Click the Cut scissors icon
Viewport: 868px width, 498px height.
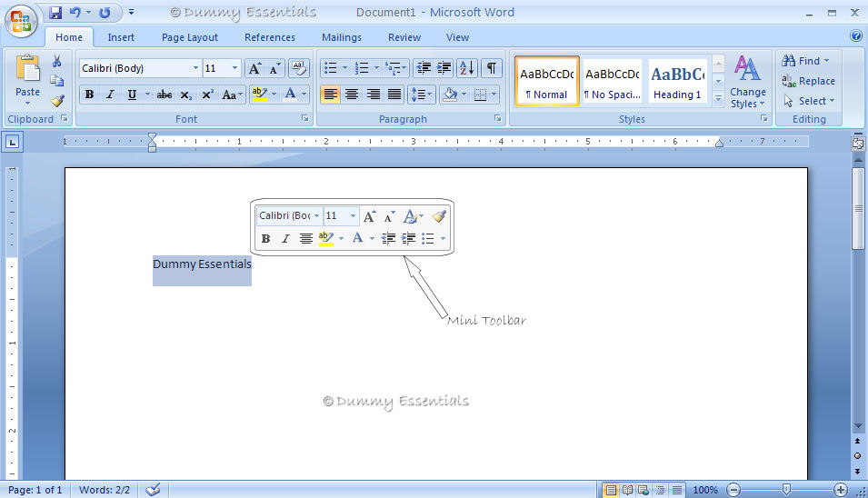click(56, 61)
